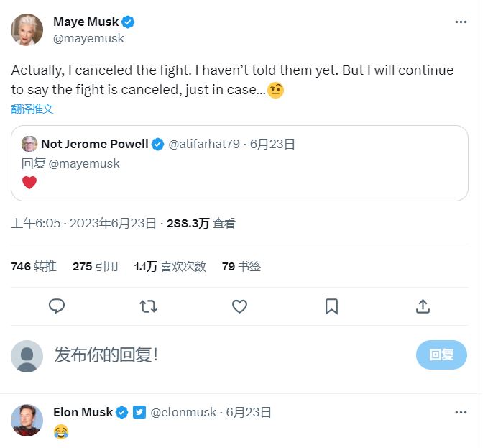
Task: Open more options on Maye Musk's tweet
Action: tap(461, 22)
